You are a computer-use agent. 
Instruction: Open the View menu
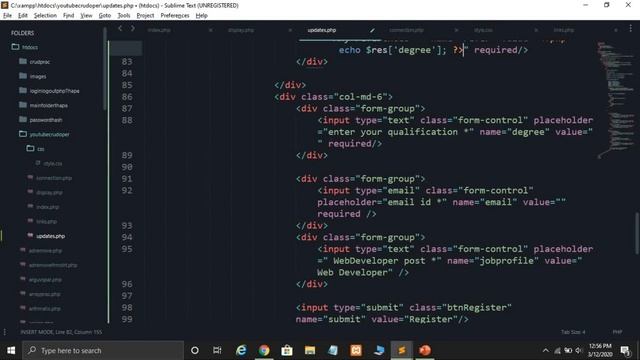[86, 16]
